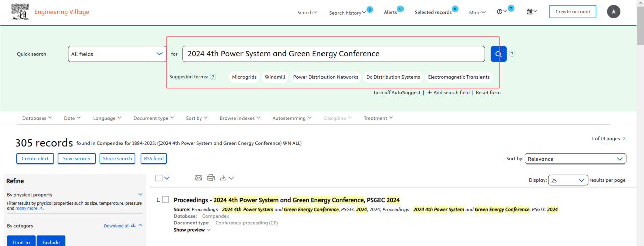Expand Show preview for record 1
This screenshot has width=644, height=246.
click(x=192, y=230)
